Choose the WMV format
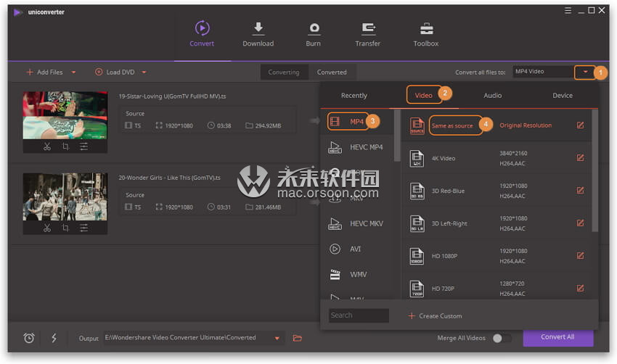 coord(357,274)
